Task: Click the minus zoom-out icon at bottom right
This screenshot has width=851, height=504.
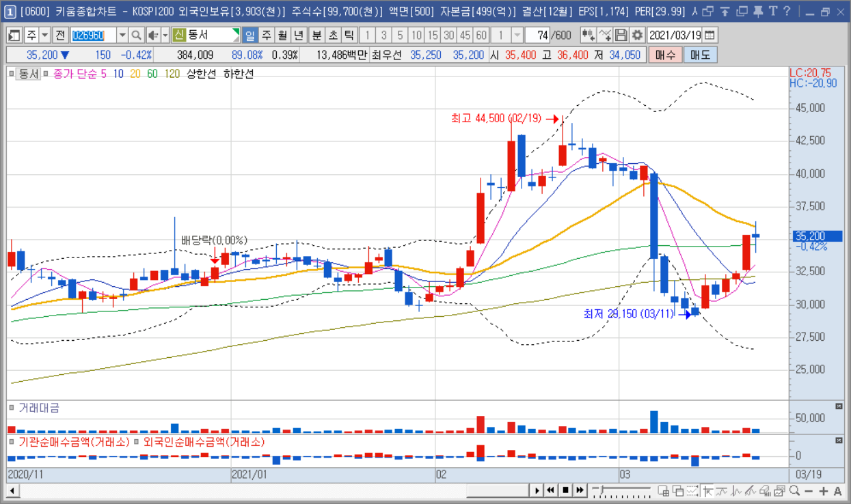Action: click(809, 490)
